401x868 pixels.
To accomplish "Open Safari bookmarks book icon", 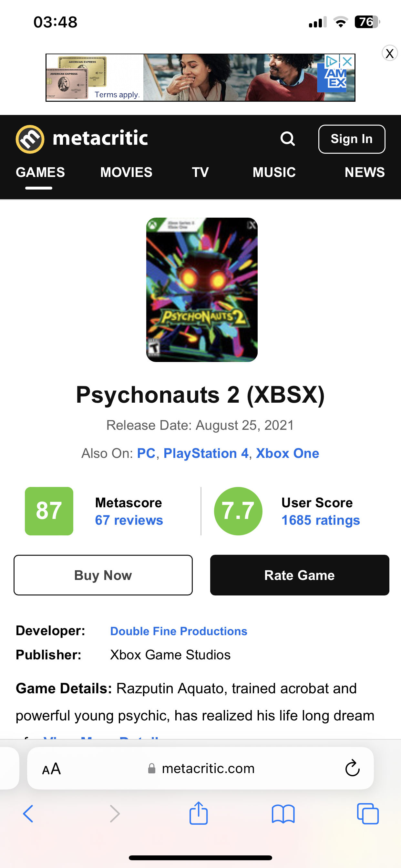I will 283,814.
